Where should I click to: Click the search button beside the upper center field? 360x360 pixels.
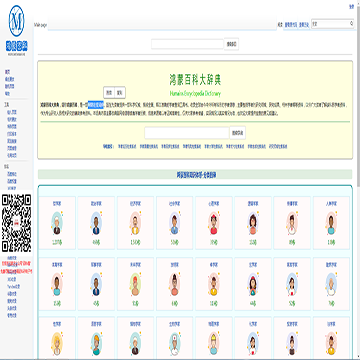[x=231, y=44]
